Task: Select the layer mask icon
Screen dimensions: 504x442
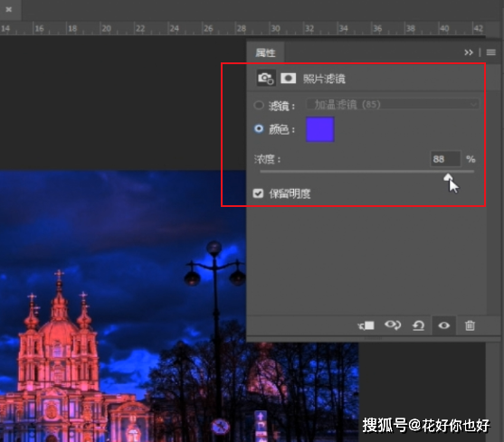Action: click(289, 78)
